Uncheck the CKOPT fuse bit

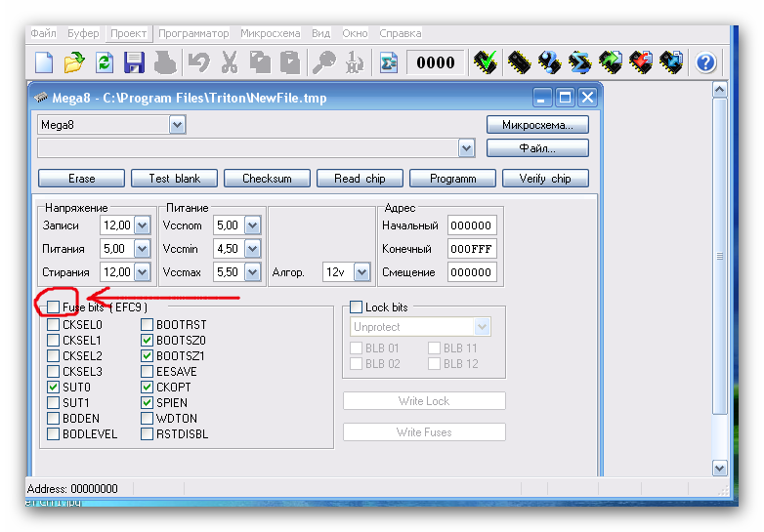147,387
